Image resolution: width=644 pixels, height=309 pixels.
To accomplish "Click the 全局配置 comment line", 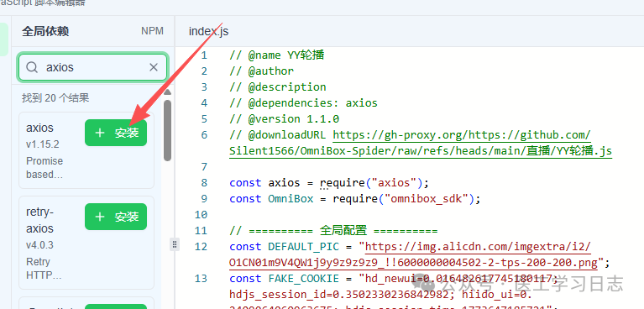I will tap(333, 231).
